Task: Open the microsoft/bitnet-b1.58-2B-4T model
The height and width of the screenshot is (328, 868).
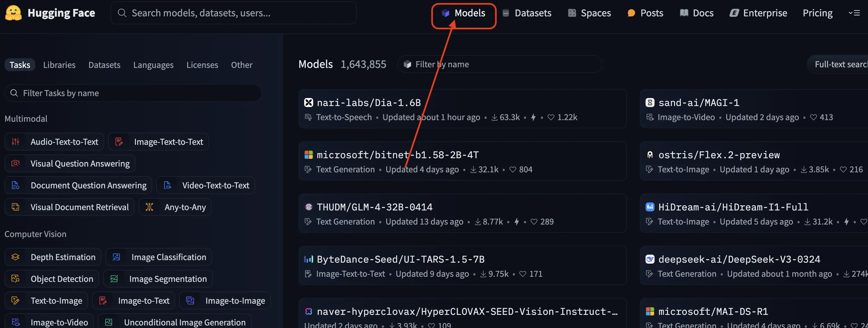Action: [x=462, y=160]
